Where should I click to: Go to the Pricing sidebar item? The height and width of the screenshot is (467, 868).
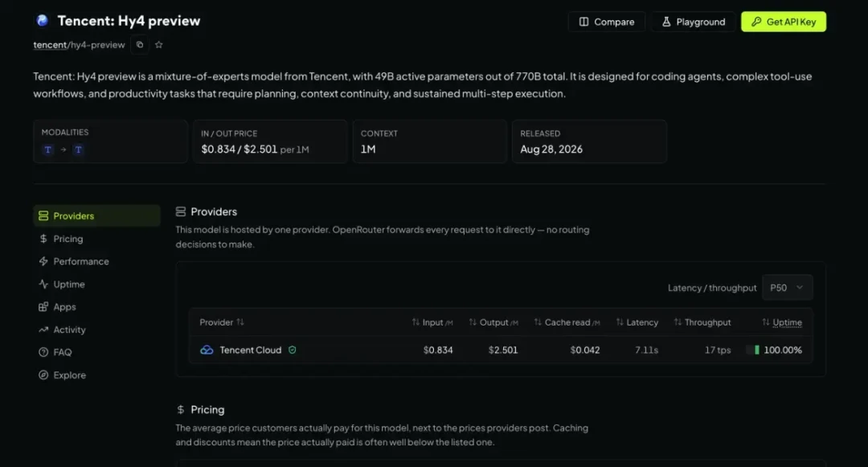click(x=97, y=239)
